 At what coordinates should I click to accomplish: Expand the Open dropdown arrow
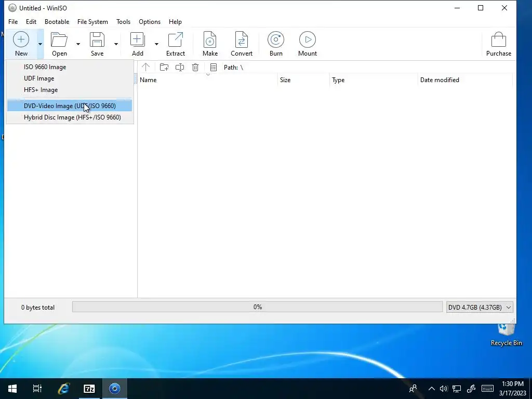coord(78,44)
